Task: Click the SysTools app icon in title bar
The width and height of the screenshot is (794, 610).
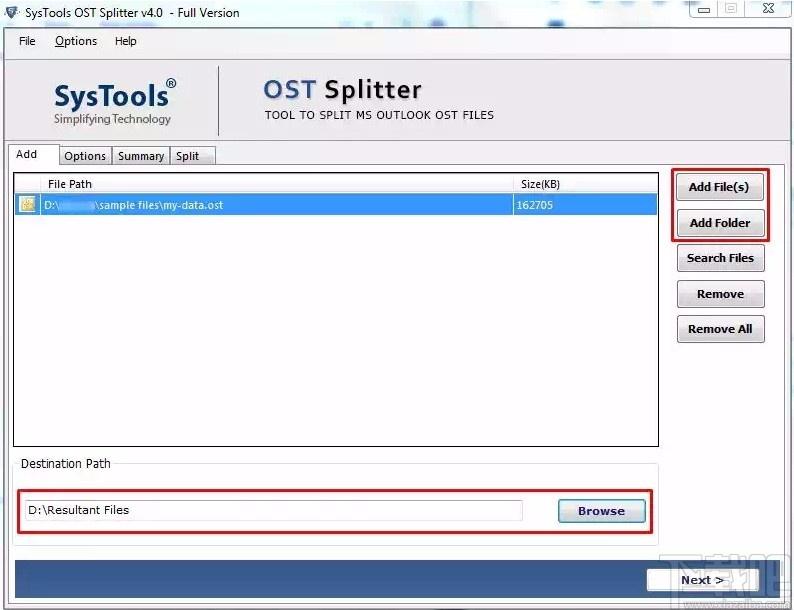Action: (11, 12)
